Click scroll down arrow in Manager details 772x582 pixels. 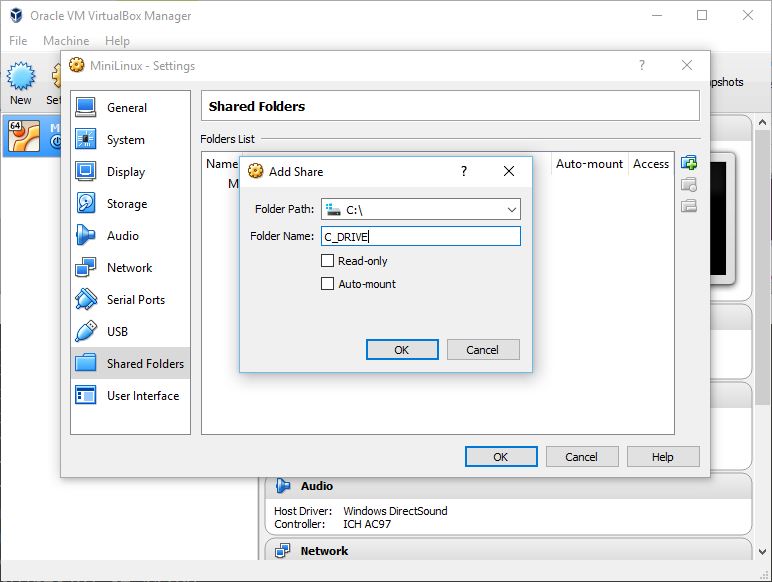coord(762,552)
